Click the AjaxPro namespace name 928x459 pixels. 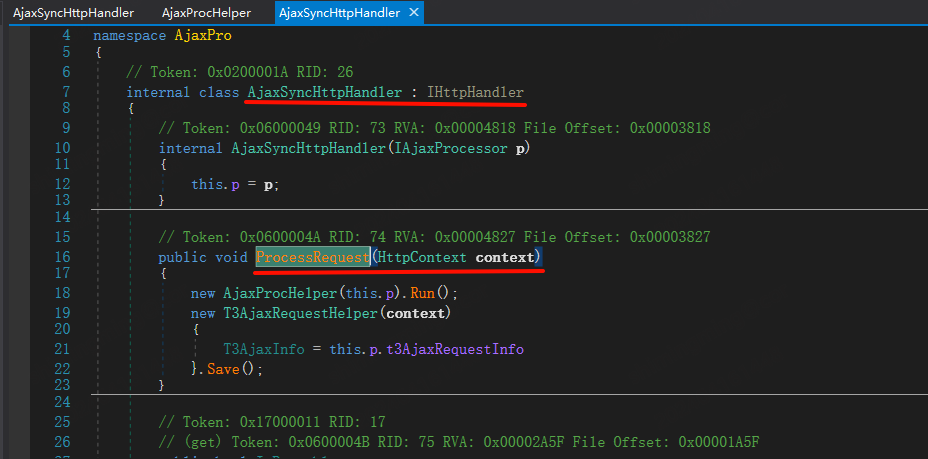(204, 34)
